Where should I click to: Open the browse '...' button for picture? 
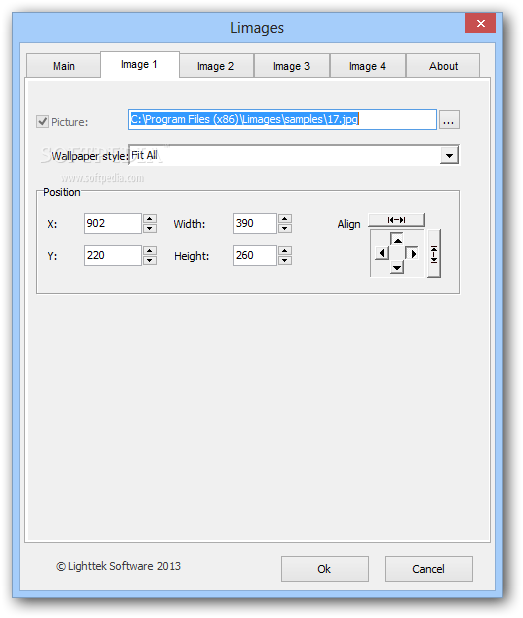point(449,119)
